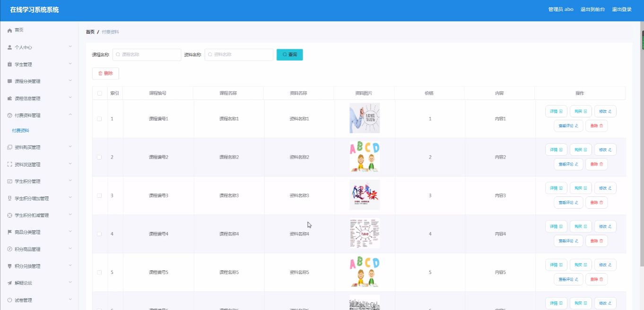The height and width of the screenshot is (310, 644).
Task: Click 修改 in the 课程名称3 row
Action: 605,188
